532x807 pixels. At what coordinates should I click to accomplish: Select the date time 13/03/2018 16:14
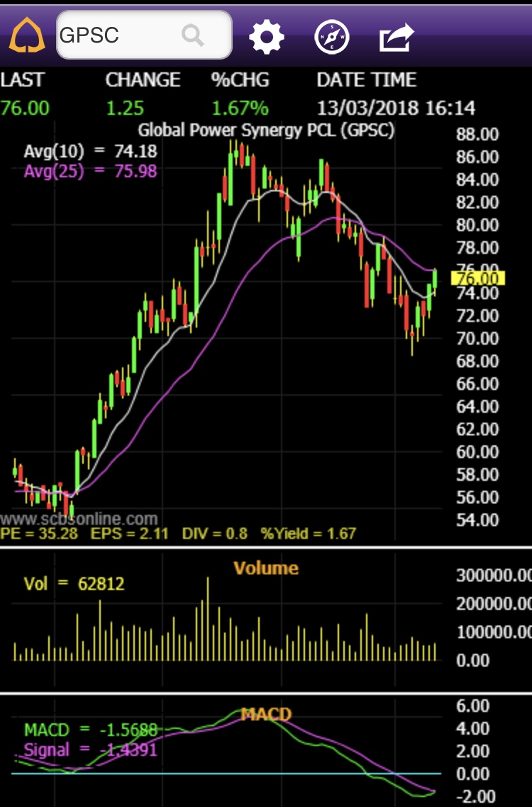tap(396, 108)
